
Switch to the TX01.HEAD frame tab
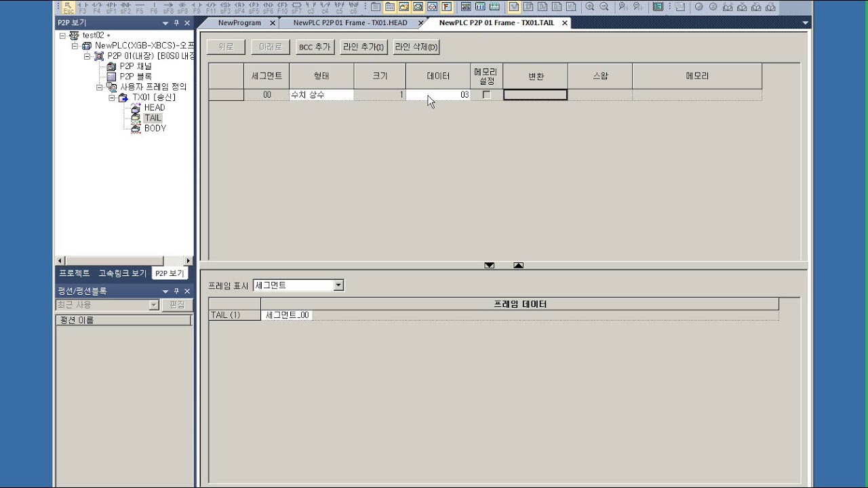pos(350,22)
